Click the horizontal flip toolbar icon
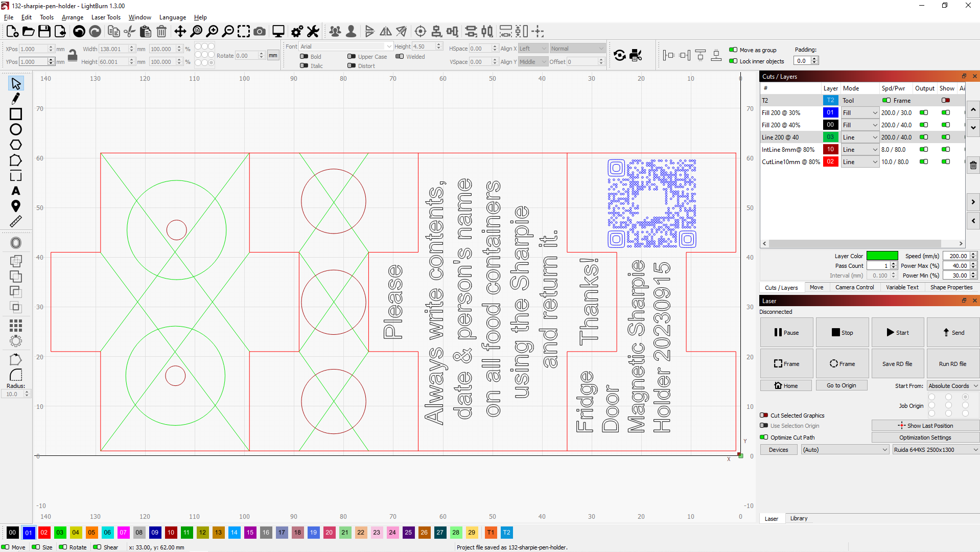The height and width of the screenshot is (552, 980). 385,31
